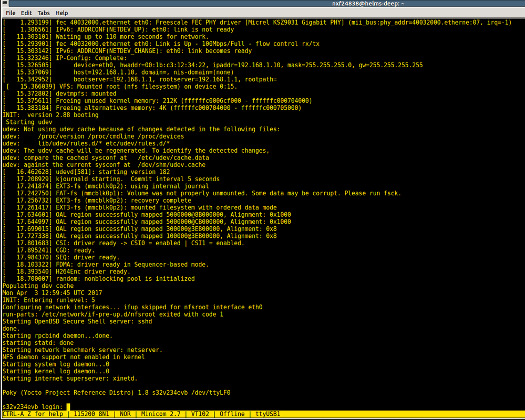525x420 pixels.
Task: Click 'H264Enc driver ready.' line
Action: (66, 271)
